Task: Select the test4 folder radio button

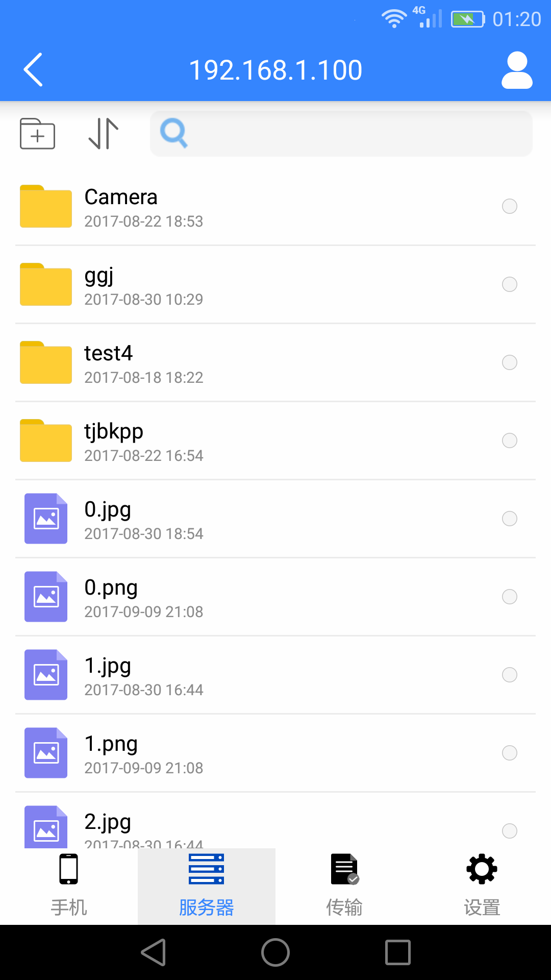Action: pyautogui.click(x=510, y=362)
